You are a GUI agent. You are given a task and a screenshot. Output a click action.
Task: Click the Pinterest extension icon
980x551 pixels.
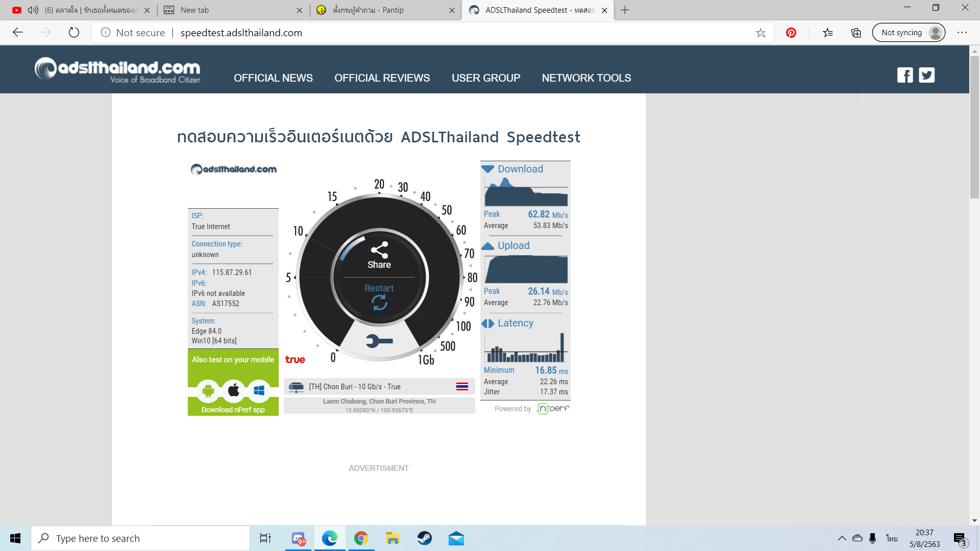pyautogui.click(x=791, y=33)
